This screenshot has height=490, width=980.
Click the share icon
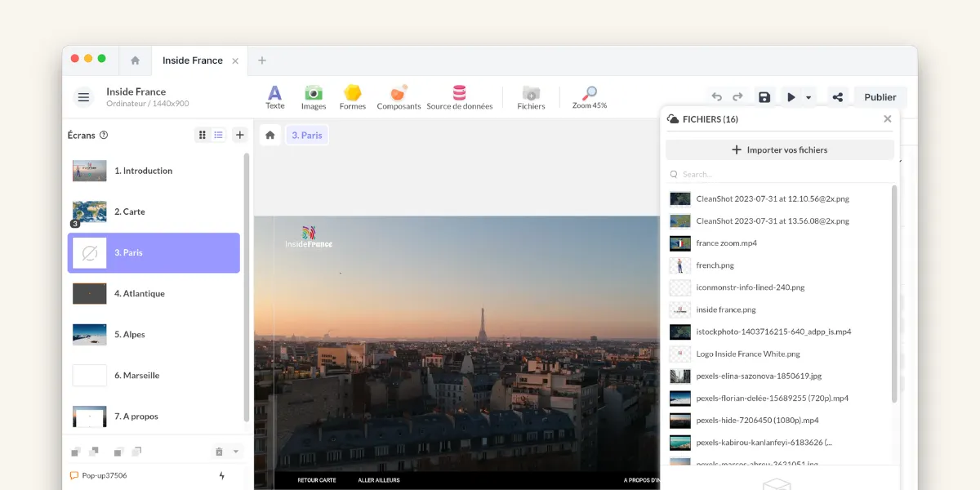point(837,97)
